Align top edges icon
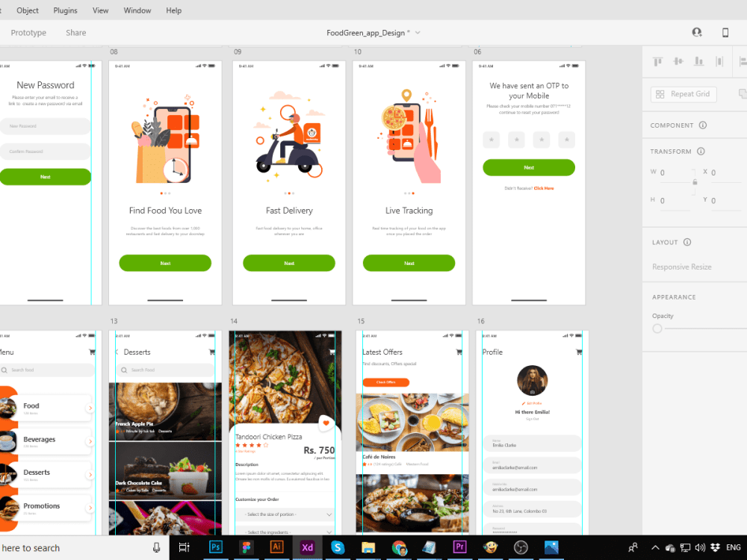This screenshot has width=747, height=560. [x=658, y=61]
